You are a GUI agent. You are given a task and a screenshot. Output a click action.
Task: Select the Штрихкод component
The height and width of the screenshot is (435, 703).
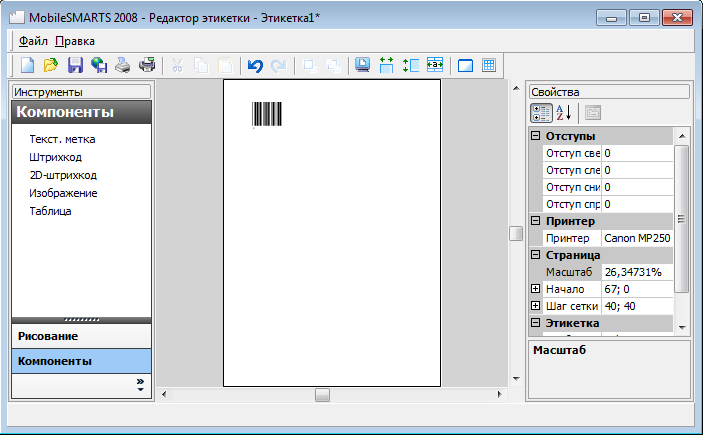point(56,157)
